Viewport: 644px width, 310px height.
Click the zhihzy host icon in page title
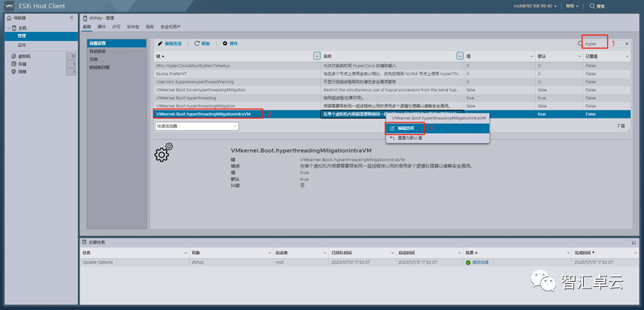[x=86, y=18]
